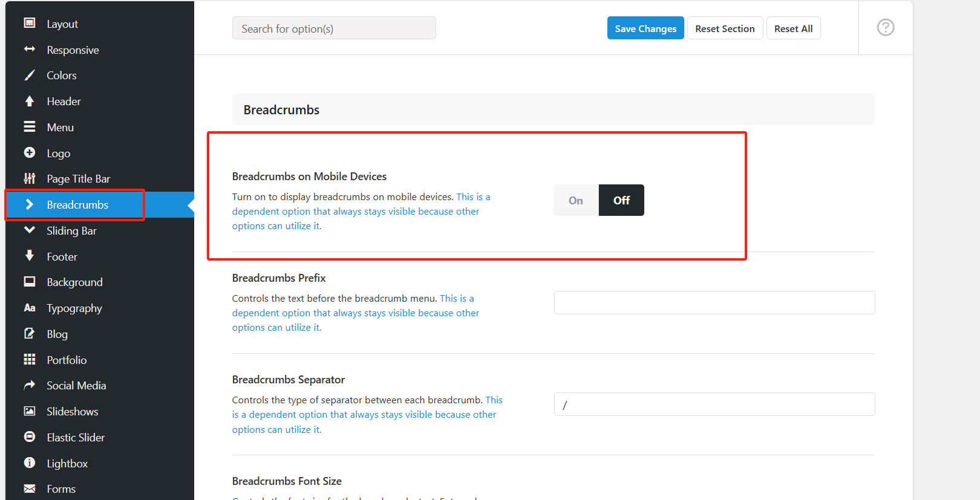Click the Breadcrumbs Separator text field
The width and height of the screenshot is (980, 500).
tap(714, 404)
